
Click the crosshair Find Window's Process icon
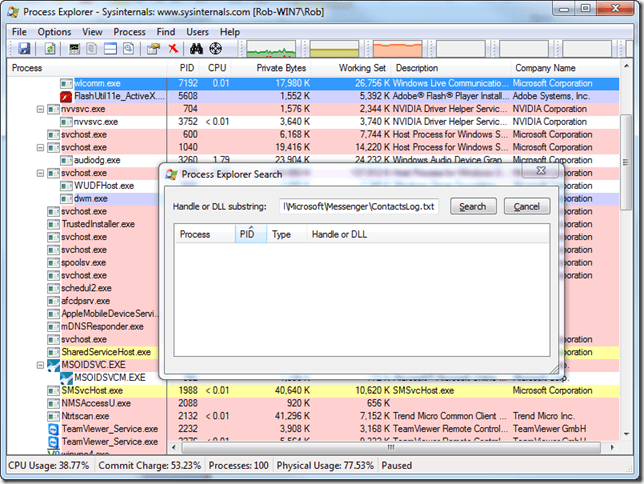tap(215, 48)
